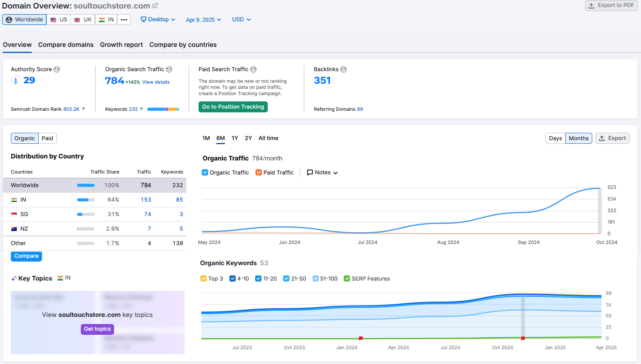Open soultouchstore.com external link icon
The width and height of the screenshot is (641, 364).
click(x=155, y=5)
